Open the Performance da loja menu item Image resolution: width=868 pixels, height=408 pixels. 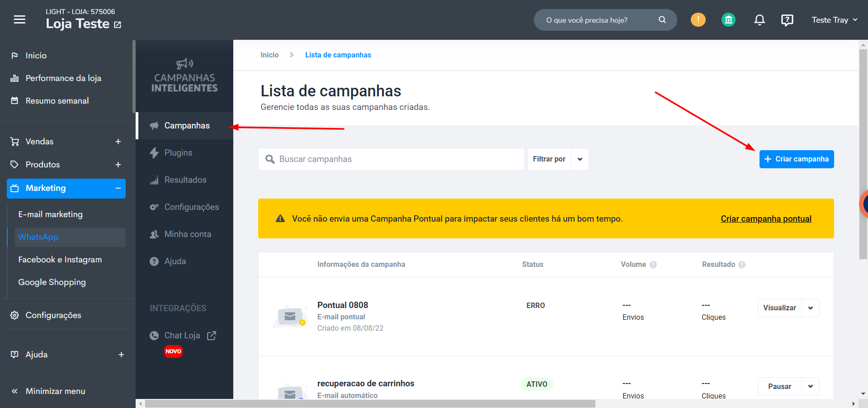coord(63,78)
